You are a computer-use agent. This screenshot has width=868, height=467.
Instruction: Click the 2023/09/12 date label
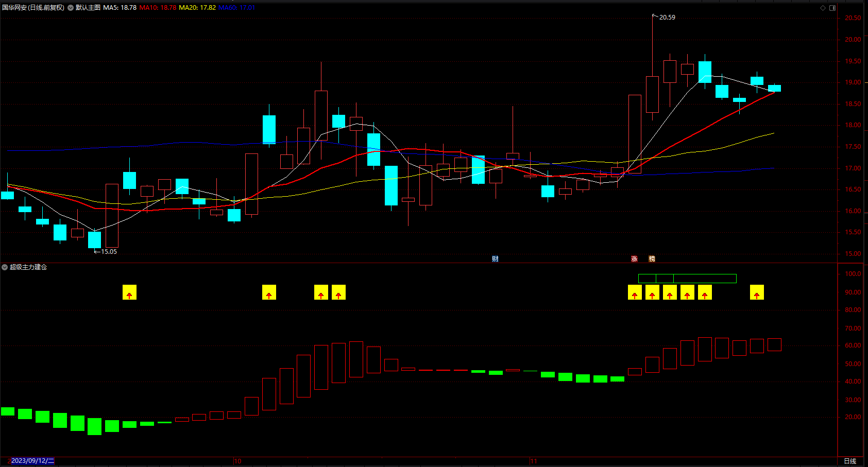coord(32,461)
